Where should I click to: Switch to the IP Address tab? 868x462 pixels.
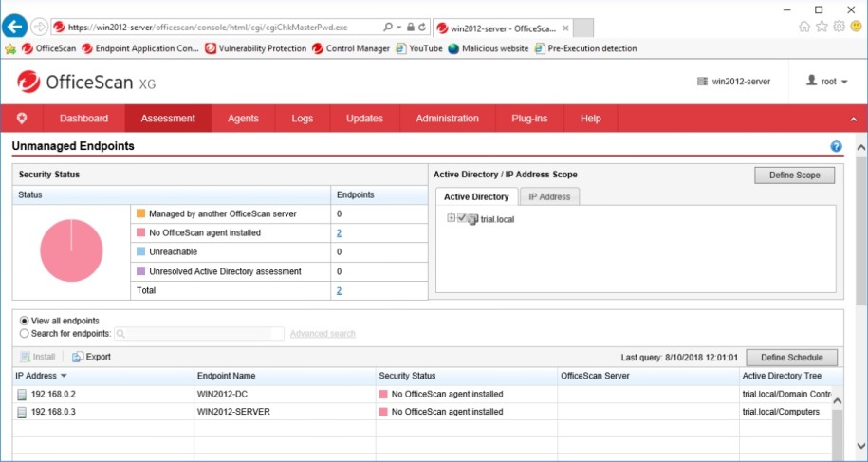point(549,197)
